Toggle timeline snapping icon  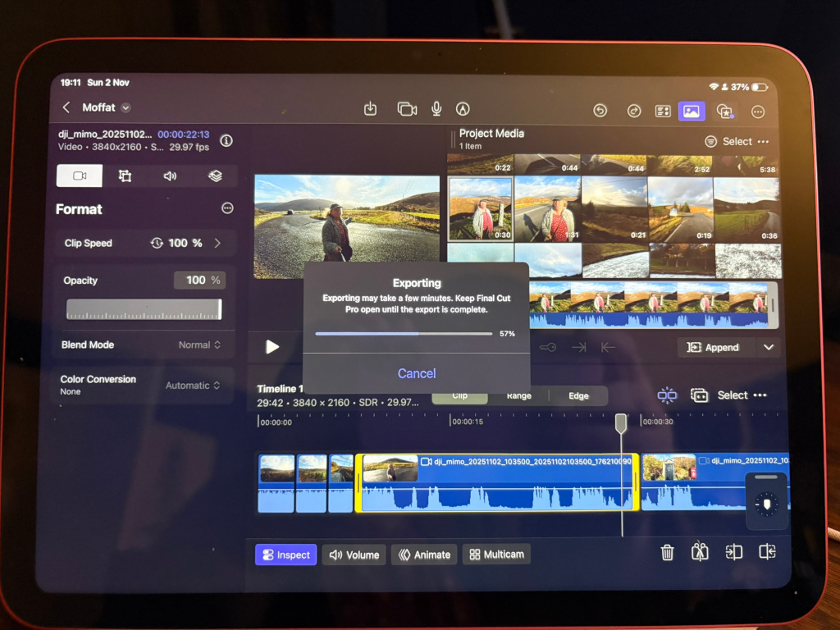point(667,395)
